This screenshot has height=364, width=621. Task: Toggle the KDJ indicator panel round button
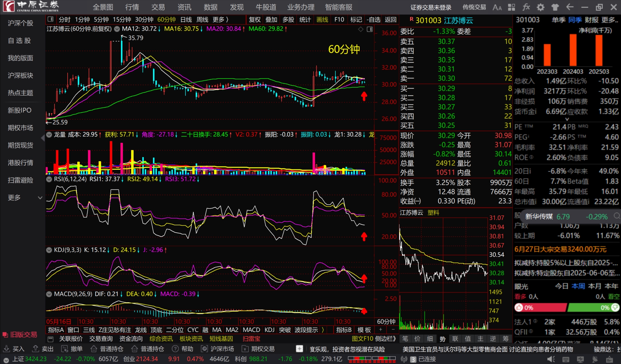coord(49,250)
